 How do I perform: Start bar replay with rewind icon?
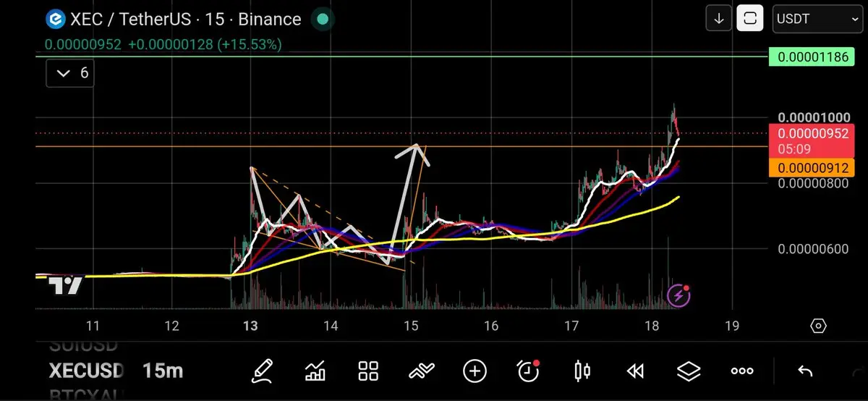[635, 371]
